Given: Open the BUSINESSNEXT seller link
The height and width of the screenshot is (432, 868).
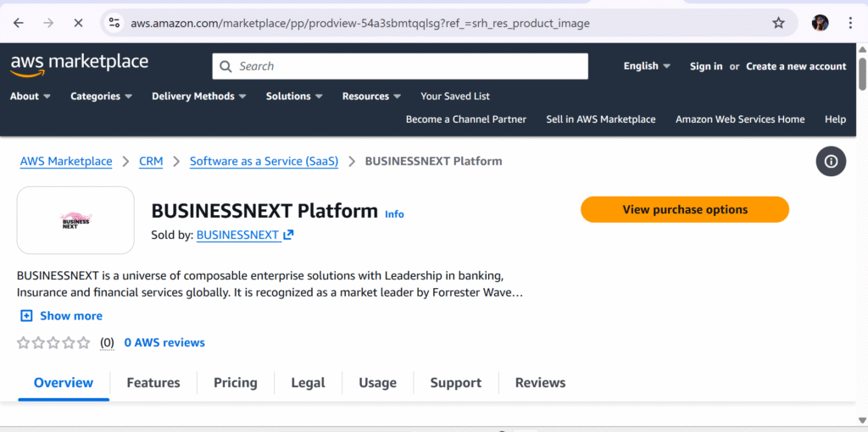Looking at the screenshot, I should (x=238, y=235).
